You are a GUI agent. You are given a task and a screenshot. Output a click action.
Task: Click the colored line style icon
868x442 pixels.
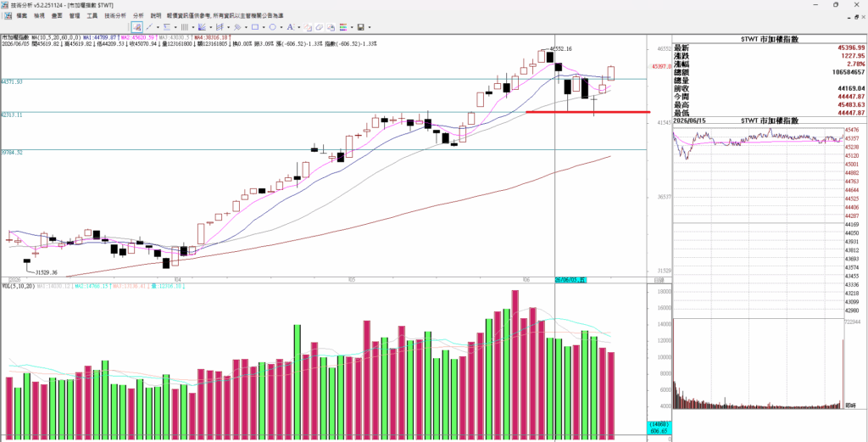(343, 27)
